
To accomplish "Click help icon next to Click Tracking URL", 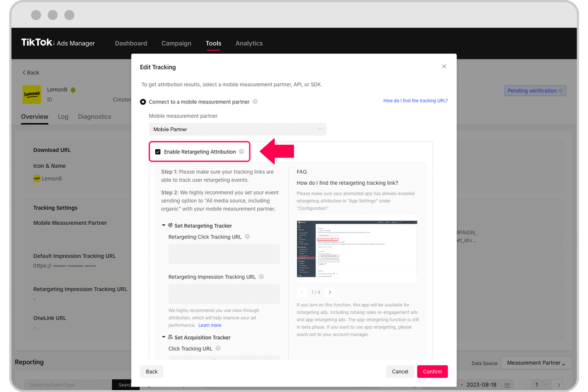I will 218,348.
